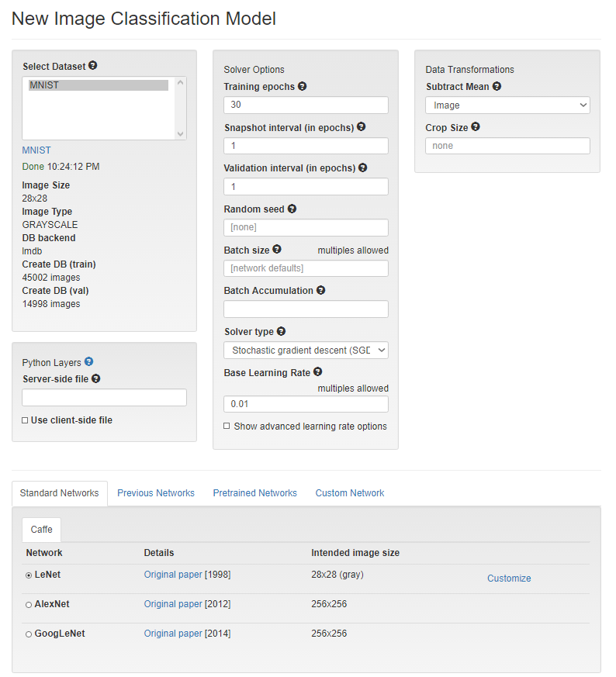Image resolution: width=616 pixels, height=677 pixels.
Task: Focus the Random seed field
Action: pyautogui.click(x=306, y=227)
